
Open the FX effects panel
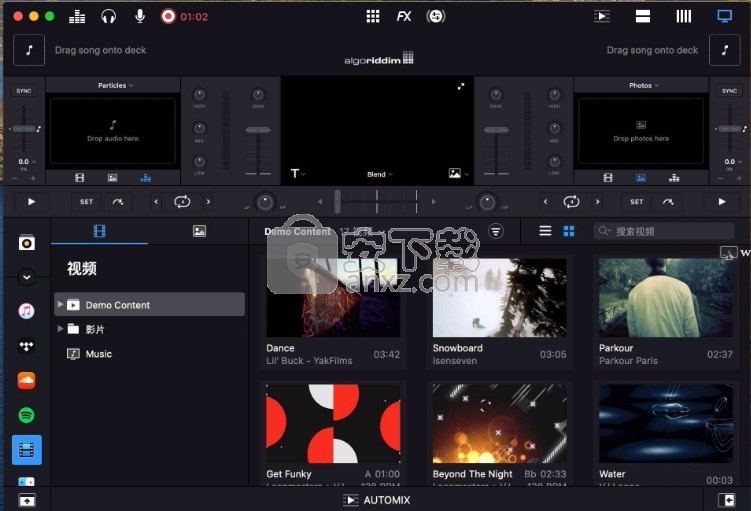404,16
